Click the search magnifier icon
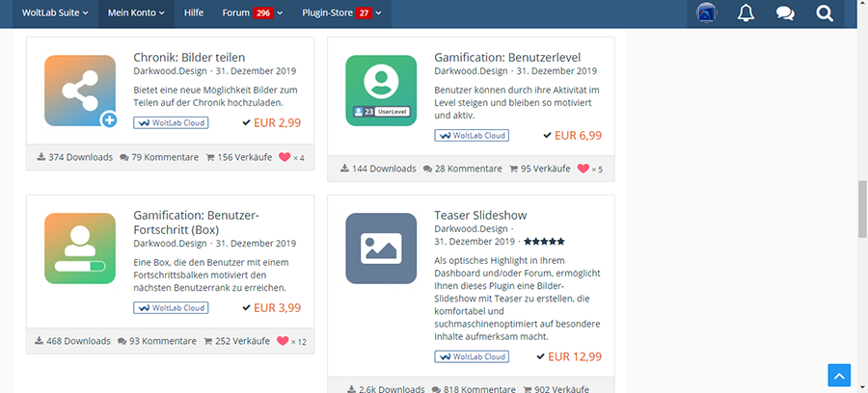Screen dimensions: 868x393 click(x=824, y=13)
